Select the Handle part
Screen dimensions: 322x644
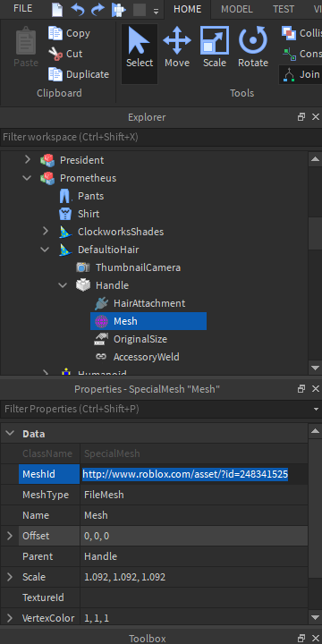112,285
